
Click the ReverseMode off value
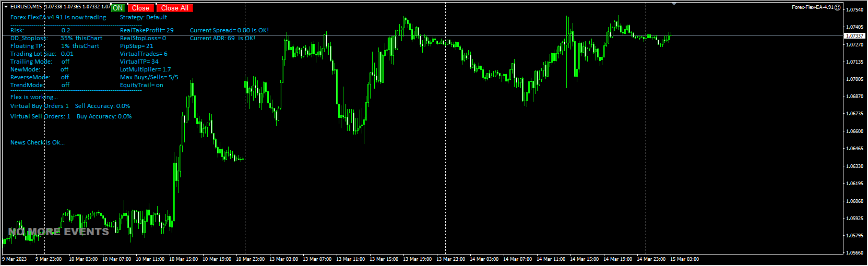pyautogui.click(x=65, y=77)
